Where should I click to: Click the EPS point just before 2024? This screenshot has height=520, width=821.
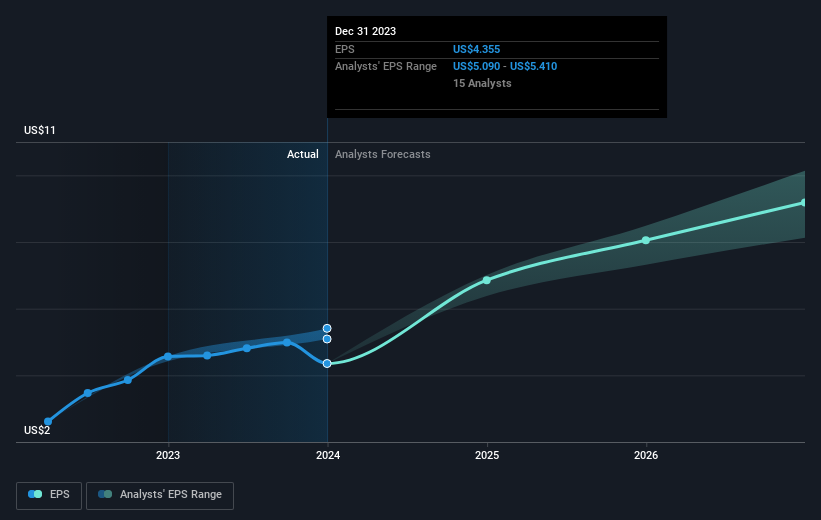[287, 342]
